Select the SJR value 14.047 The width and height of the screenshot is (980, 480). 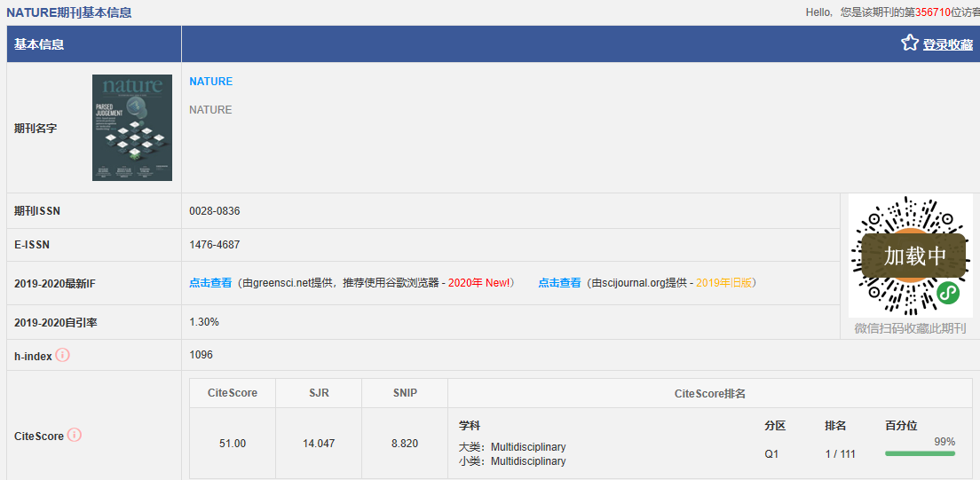pos(319,443)
